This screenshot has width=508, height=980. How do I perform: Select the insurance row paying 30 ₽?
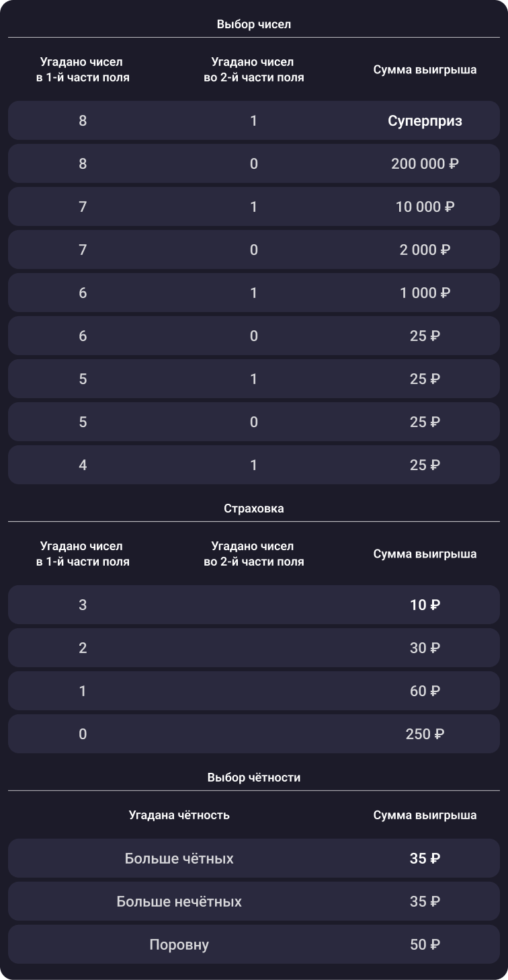point(253,648)
